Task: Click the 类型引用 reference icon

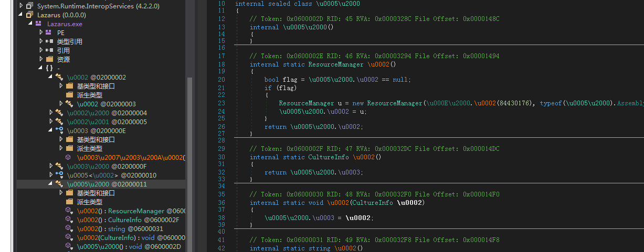Action: pos(49,41)
